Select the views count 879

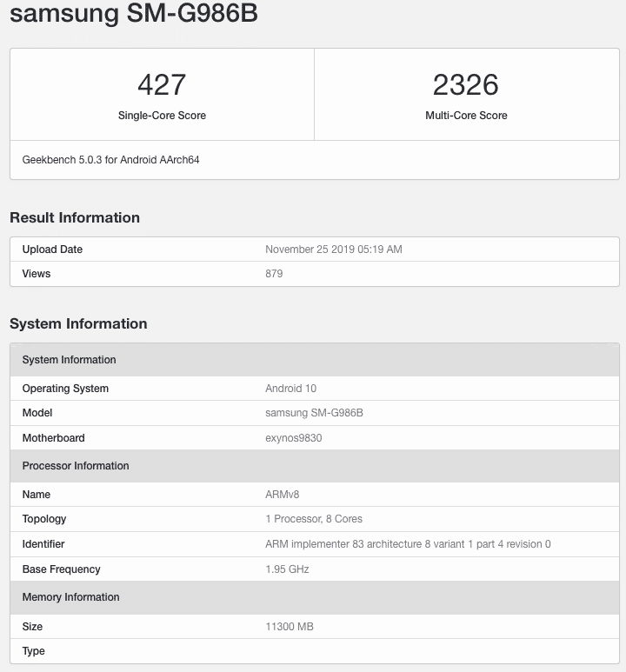(x=274, y=274)
